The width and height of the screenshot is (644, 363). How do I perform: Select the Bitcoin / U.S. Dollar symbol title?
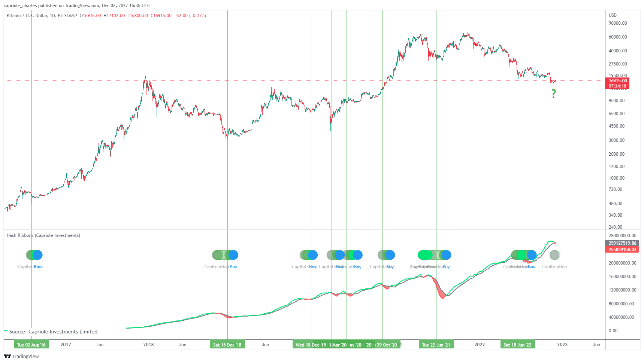coord(27,16)
